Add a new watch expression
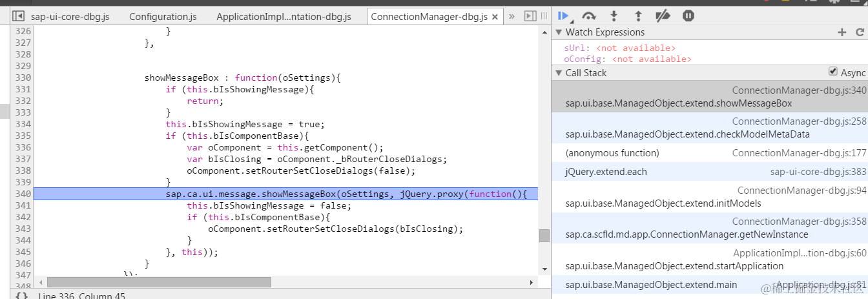868x299 pixels. [842, 32]
